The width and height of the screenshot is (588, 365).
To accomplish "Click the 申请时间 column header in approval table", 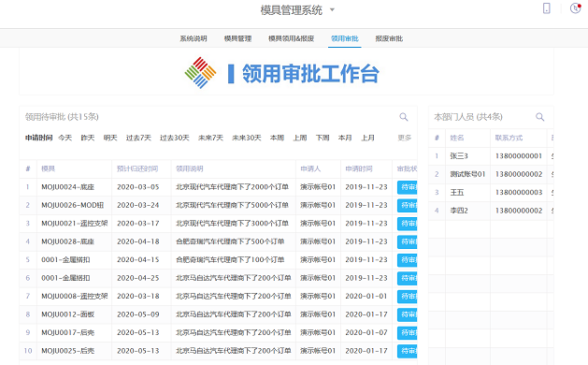I will [x=359, y=168].
